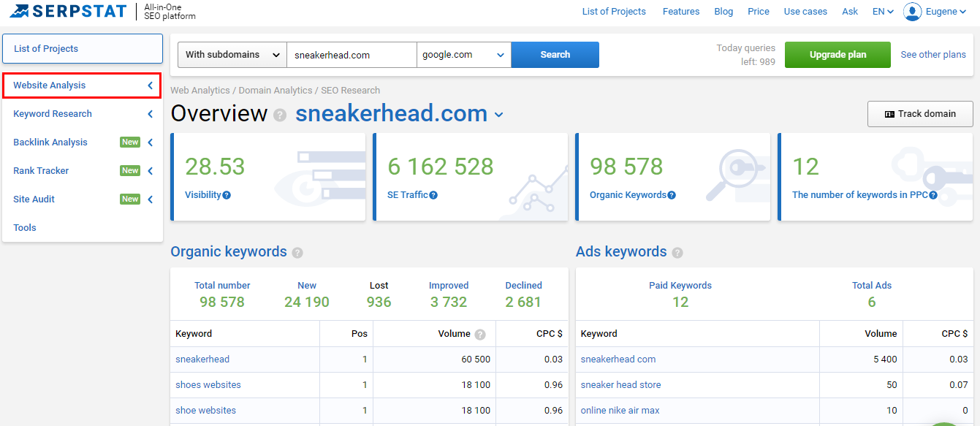
Task: Open the SE Traffic metric link
Action: (x=408, y=195)
